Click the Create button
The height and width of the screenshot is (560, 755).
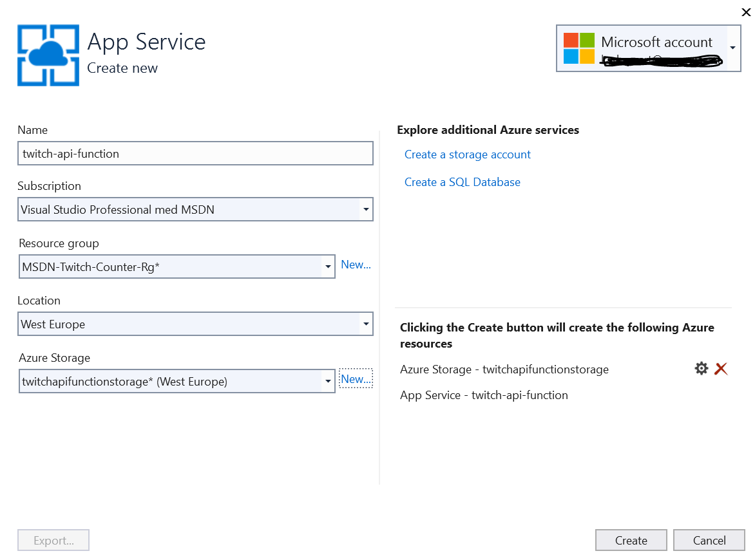(x=631, y=540)
